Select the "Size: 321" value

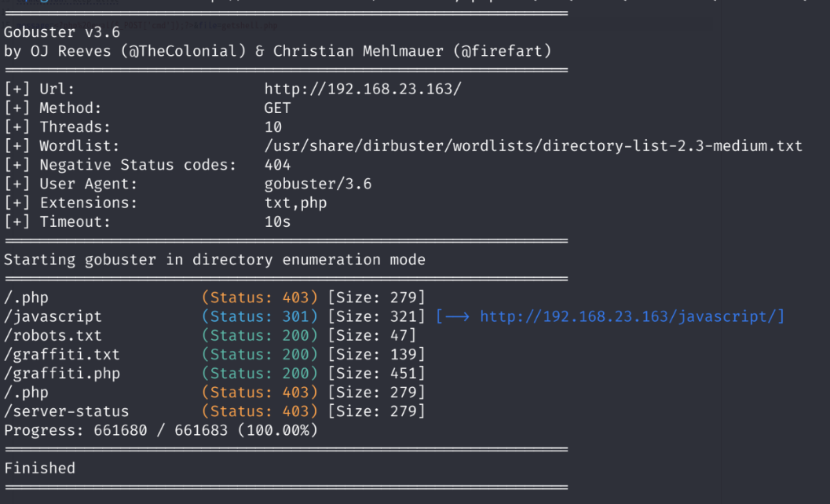(x=376, y=316)
